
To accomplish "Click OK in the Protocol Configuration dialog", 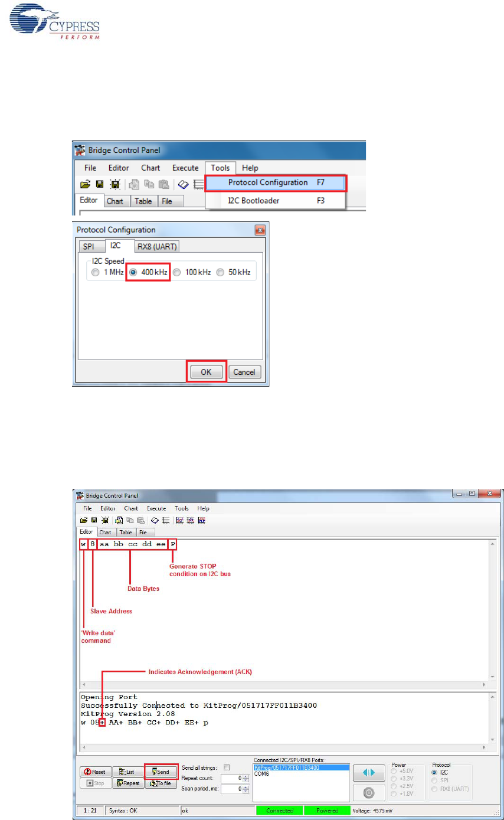I will click(x=207, y=372).
